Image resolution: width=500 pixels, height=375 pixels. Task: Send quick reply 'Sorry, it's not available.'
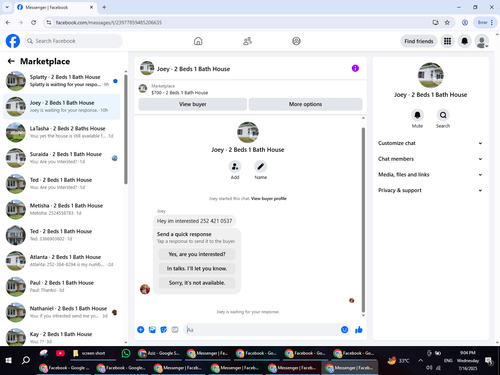(x=197, y=283)
